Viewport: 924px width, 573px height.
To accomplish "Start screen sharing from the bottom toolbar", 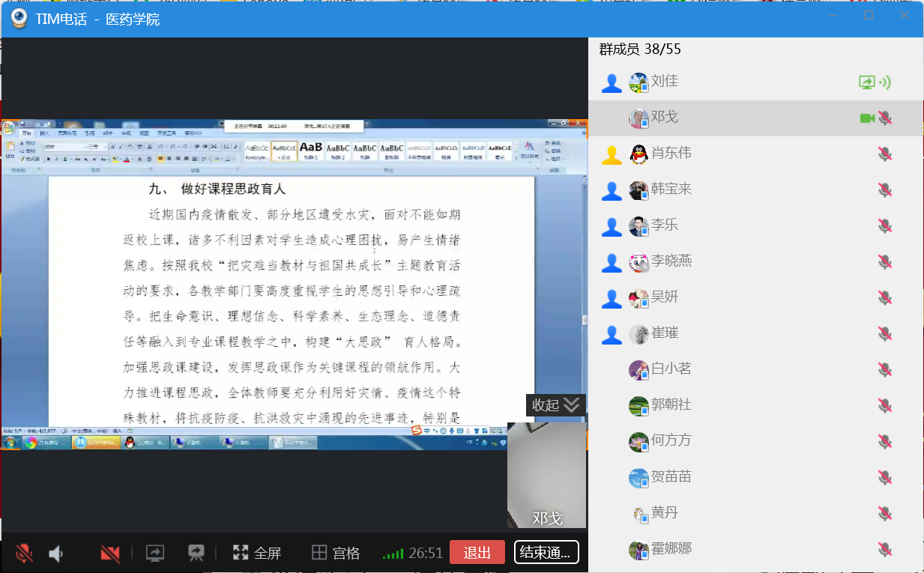I will pos(155,554).
